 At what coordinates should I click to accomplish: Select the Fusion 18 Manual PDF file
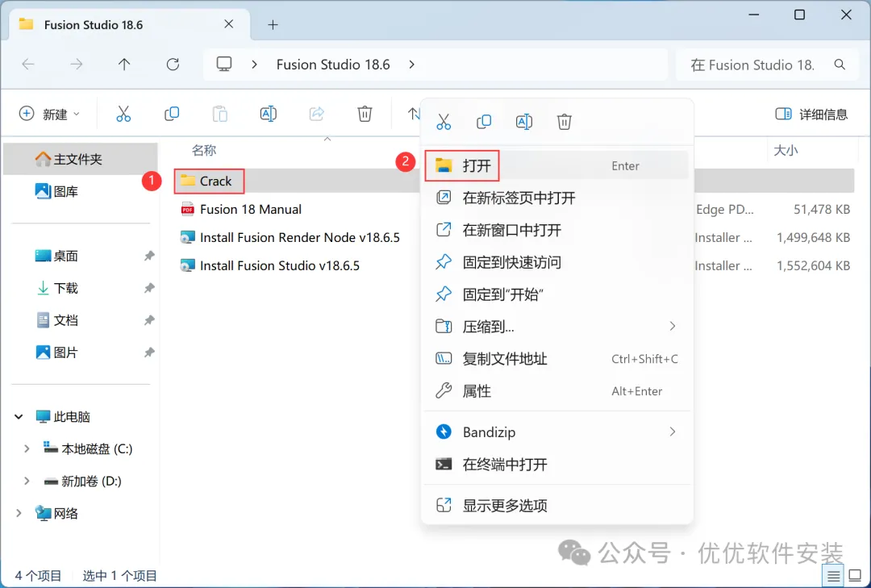click(x=241, y=209)
